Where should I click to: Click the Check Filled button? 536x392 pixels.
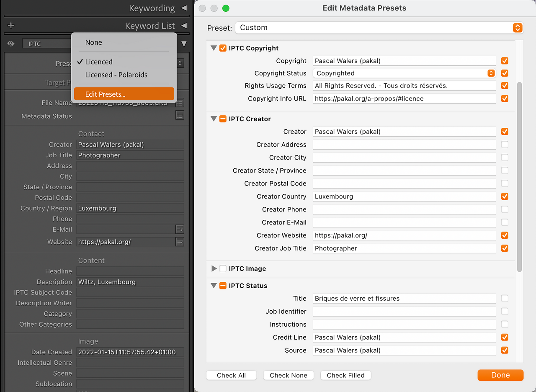[x=345, y=375]
